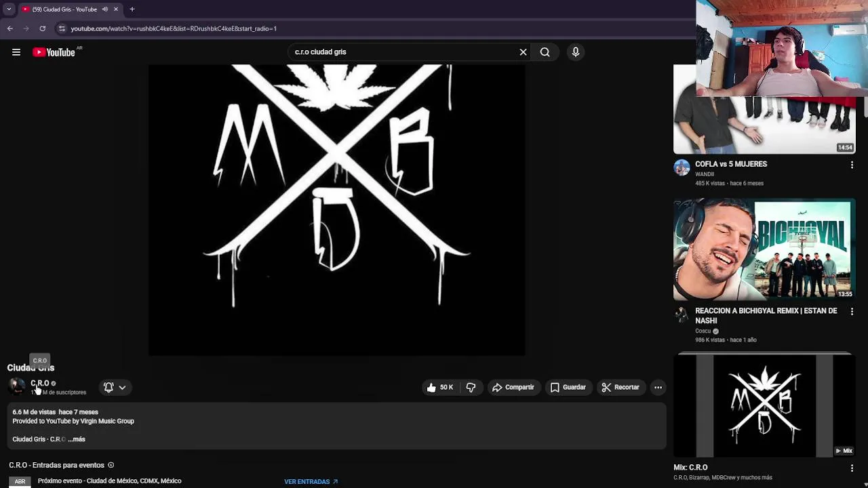Go back with browser back arrow
This screenshot has width=868, height=488.
pos(10,28)
